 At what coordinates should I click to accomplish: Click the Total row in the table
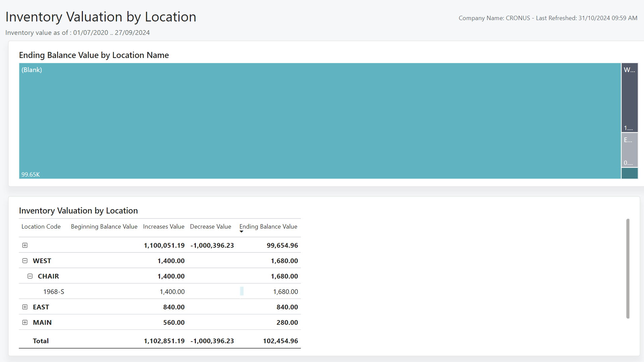point(41,341)
